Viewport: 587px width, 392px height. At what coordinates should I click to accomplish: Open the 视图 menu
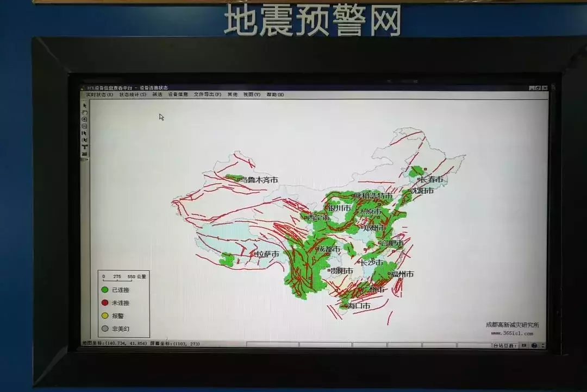pos(252,94)
